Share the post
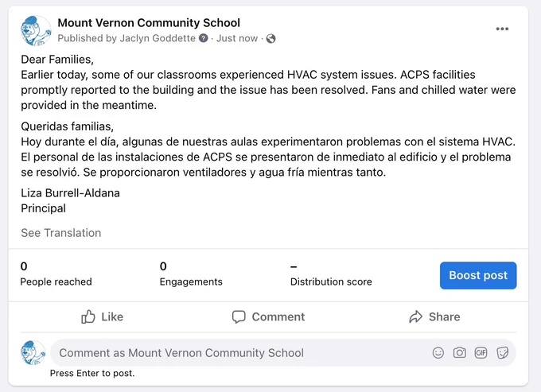This screenshot has width=541, height=392. point(434,316)
